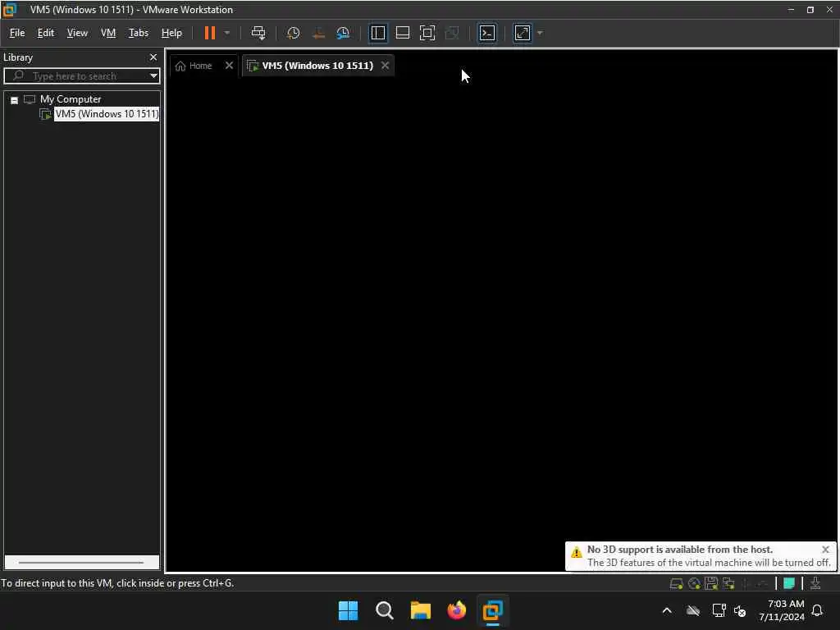Open the Edit menu
The width and height of the screenshot is (840, 630).
46,33
